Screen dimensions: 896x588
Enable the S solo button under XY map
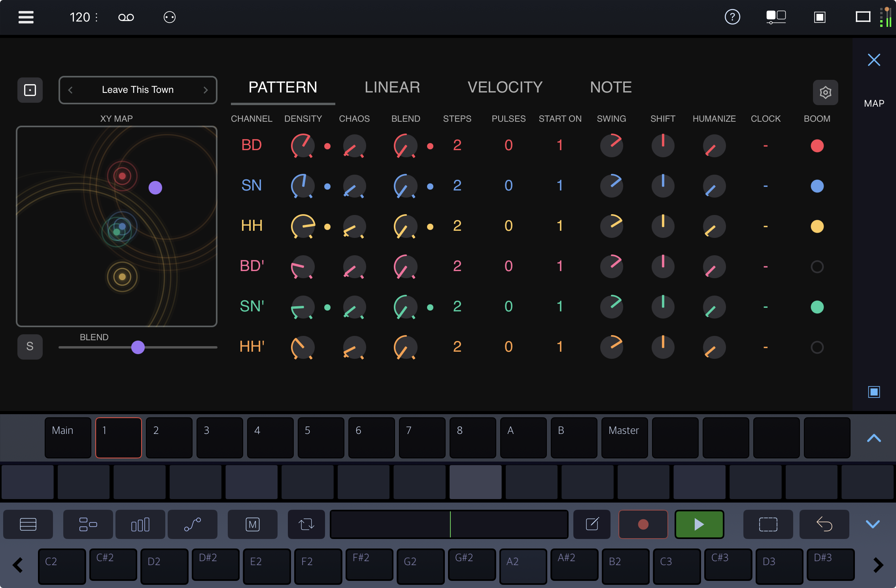30,347
